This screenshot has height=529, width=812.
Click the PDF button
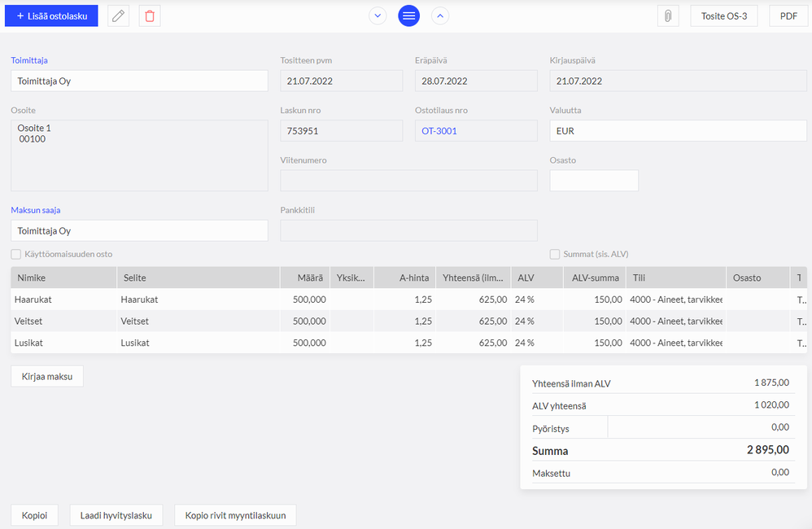coord(788,16)
